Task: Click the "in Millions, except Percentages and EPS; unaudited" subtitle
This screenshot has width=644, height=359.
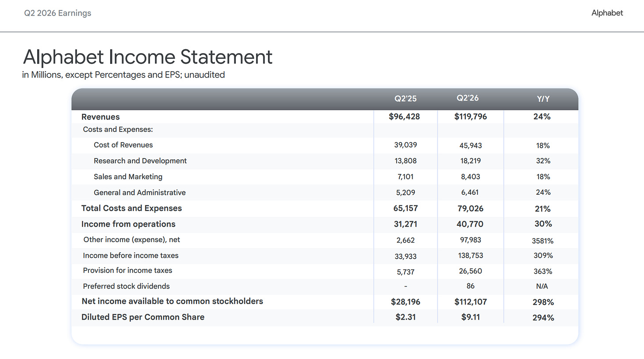Action: point(123,75)
